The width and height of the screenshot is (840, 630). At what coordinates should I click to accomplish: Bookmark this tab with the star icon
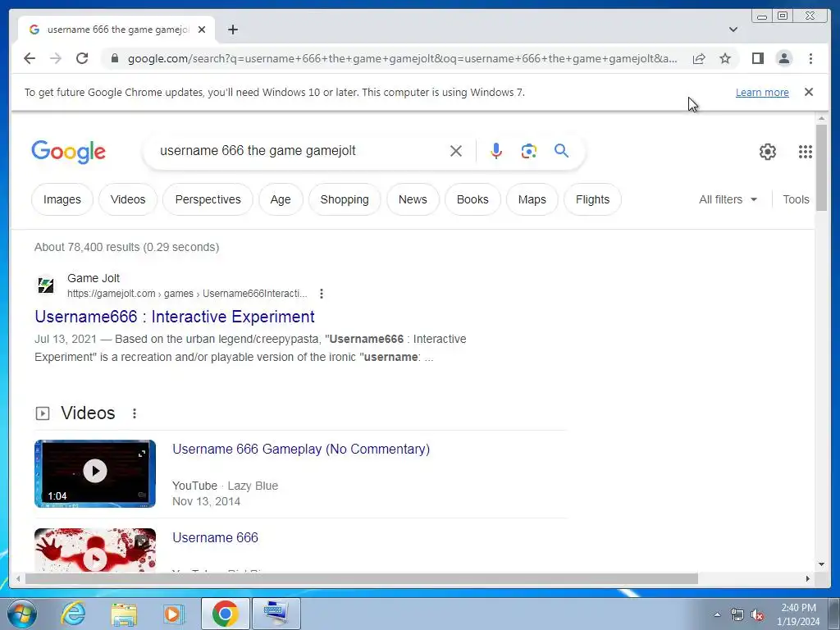click(725, 58)
